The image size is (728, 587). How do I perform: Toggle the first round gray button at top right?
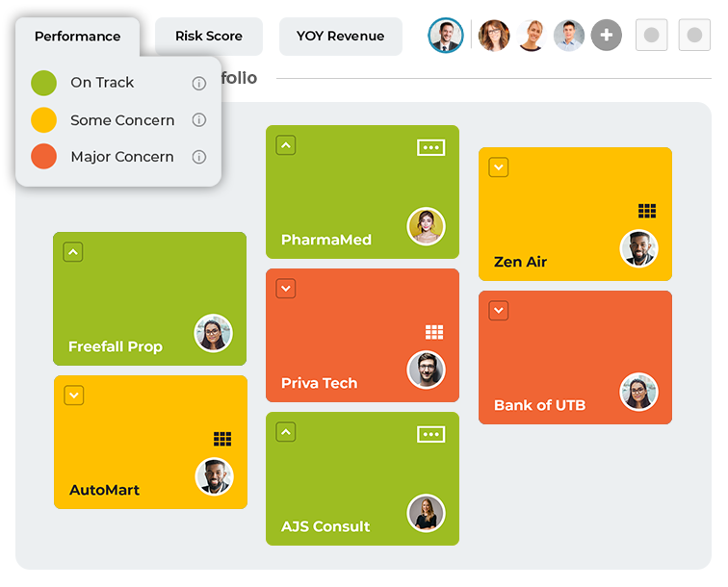coord(652,36)
